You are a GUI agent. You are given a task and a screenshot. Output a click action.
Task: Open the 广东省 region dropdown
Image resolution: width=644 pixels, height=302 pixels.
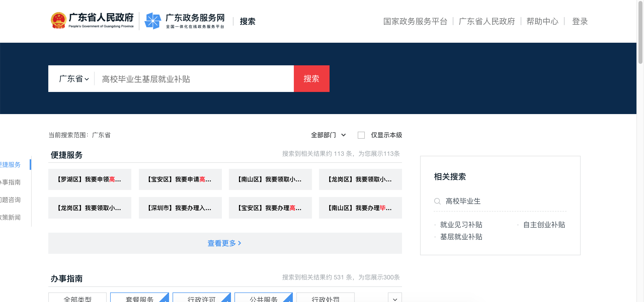click(x=74, y=79)
